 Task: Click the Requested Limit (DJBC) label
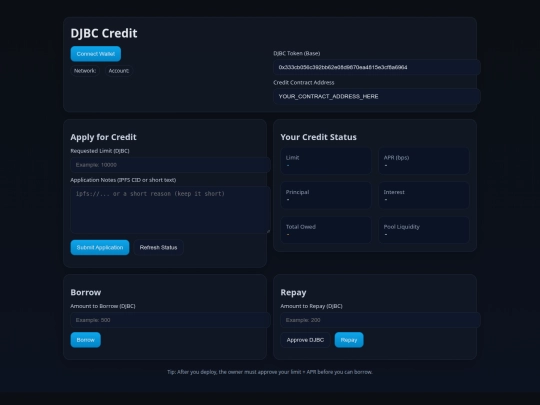(x=100, y=151)
